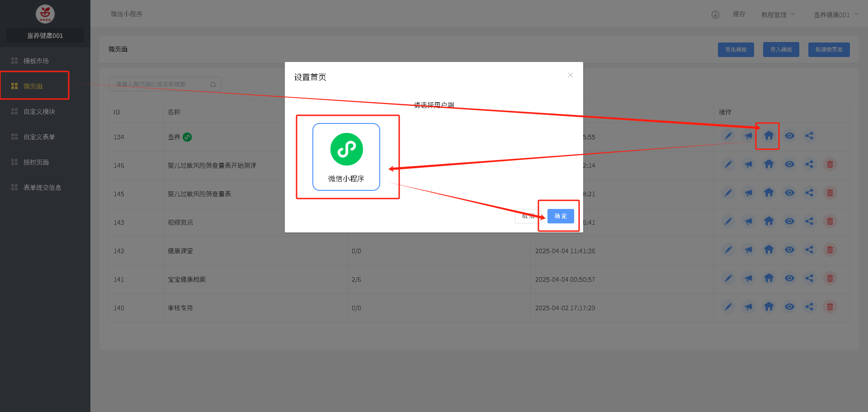Click the download icon in the top bar
Viewport: 868px width, 412px height.
click(x=715, y=14)
